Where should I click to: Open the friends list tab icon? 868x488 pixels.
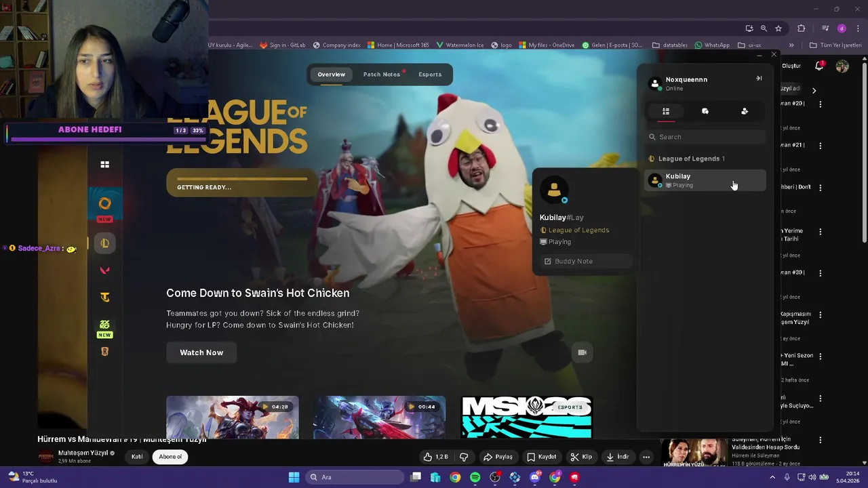pyautogui.click(x=666, y=111)
